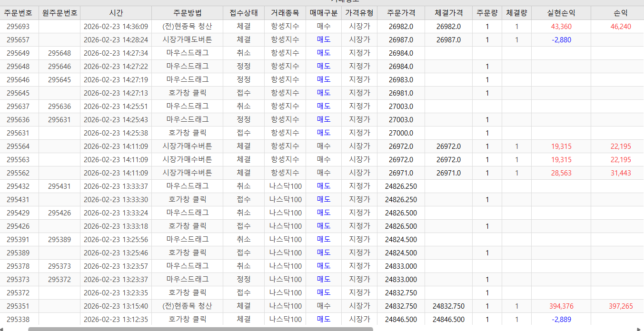The width and height of the screenshot is (644, 331).
Task: Select execution price 24832.750 in 체결가격 column
Action: click(x=448, y=306)
